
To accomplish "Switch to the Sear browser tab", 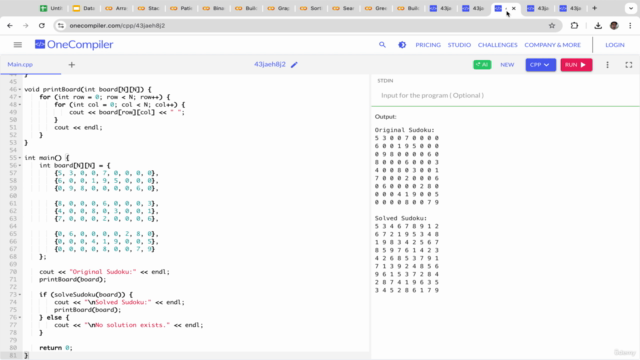I will point(344,8).
